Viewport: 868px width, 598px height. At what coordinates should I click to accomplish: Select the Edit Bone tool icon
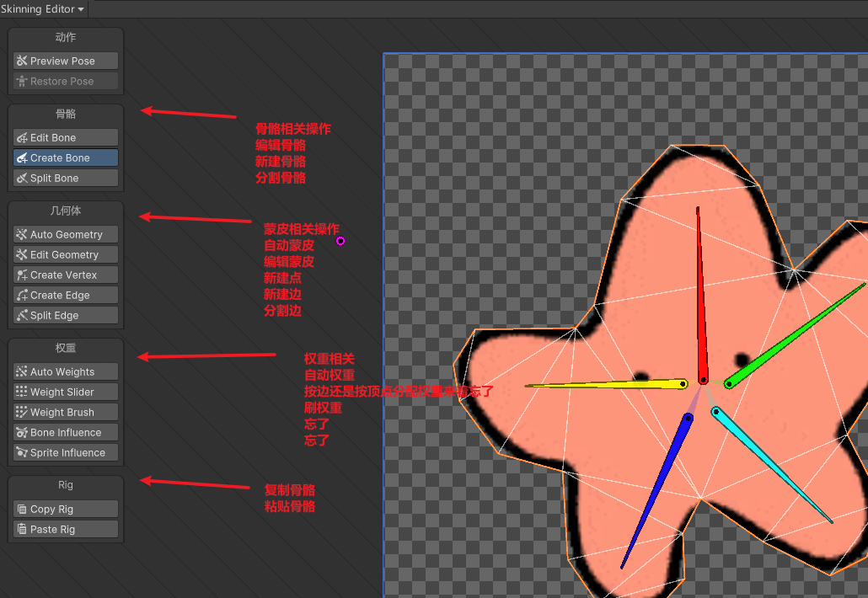22,138
